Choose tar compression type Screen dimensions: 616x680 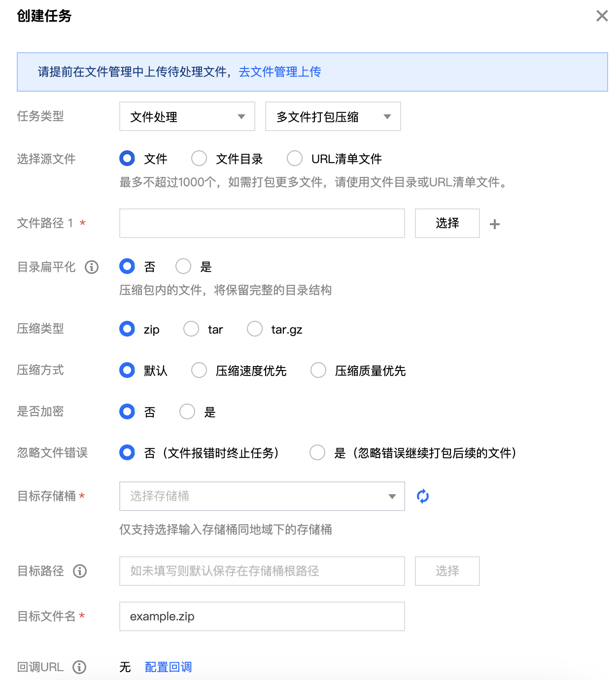(x=191, y=329)
